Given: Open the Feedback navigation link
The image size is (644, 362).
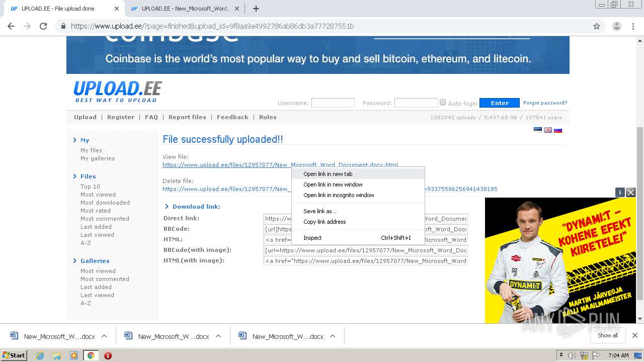Looking at the screenshot, I should coord(232,117).
